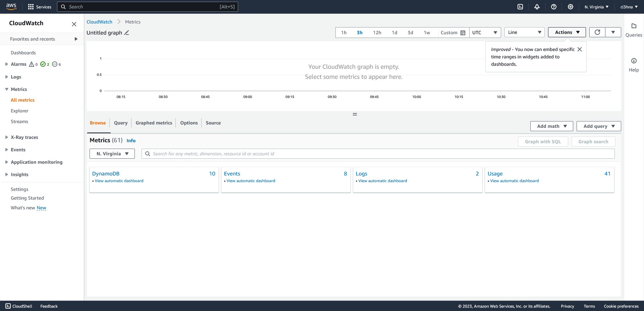Select the 3h time range

(360, 33)
